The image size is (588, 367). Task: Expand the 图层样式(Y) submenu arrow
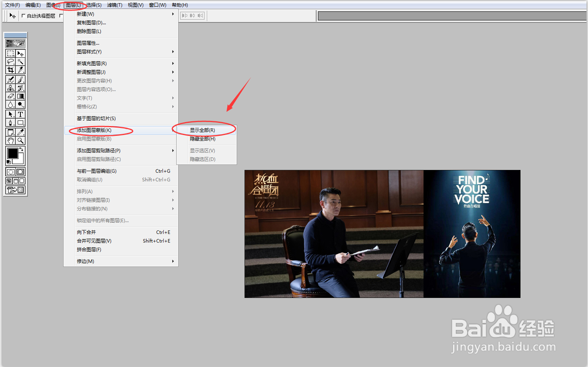tap(173, 52)
